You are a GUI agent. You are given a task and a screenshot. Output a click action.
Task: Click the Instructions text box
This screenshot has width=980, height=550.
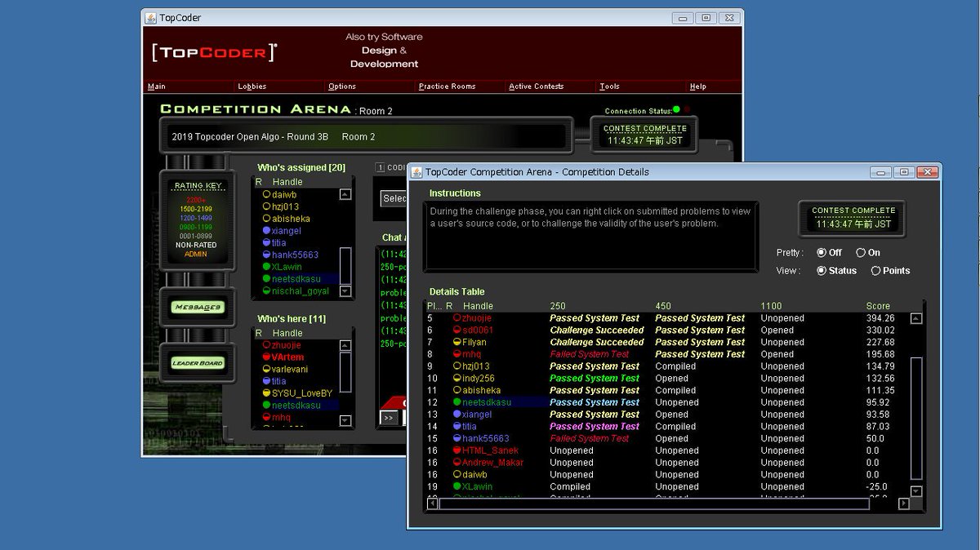pos(590,237)
